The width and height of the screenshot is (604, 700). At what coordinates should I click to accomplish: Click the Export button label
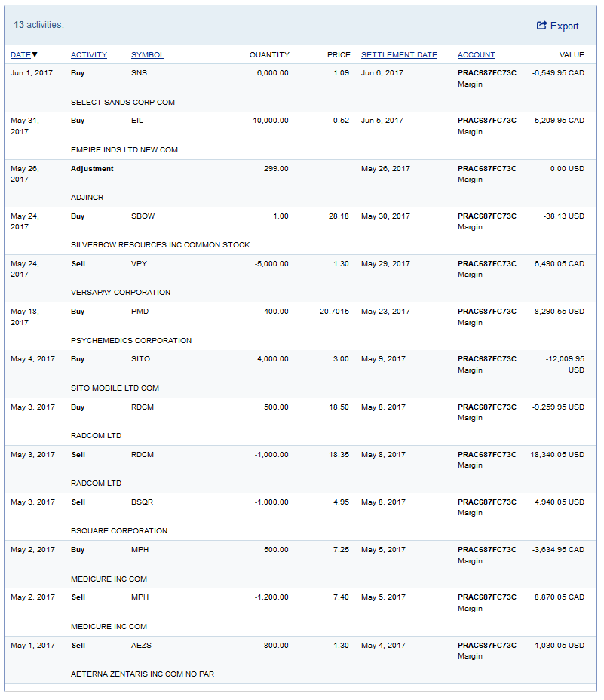coord(564,26)
